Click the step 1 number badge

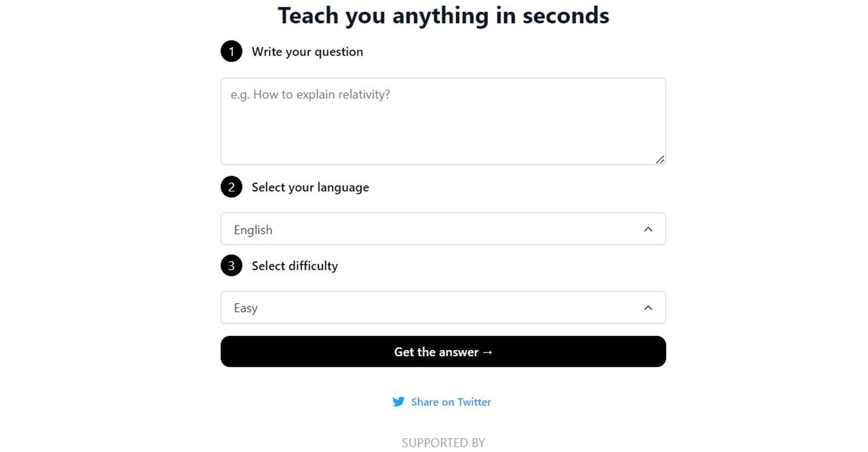pos(231,52)
